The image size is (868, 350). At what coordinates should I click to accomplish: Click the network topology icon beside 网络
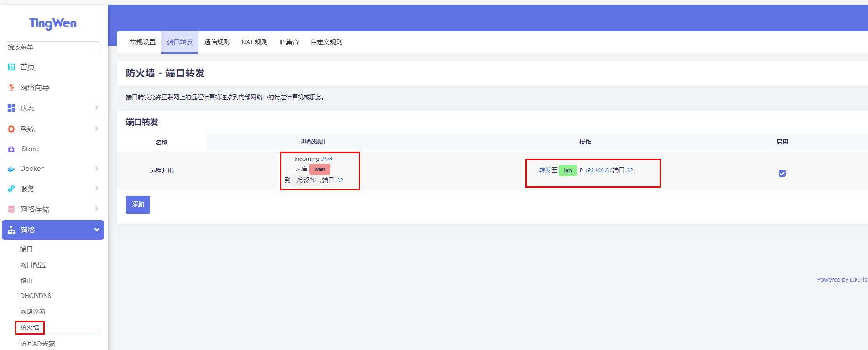point(11,230)
